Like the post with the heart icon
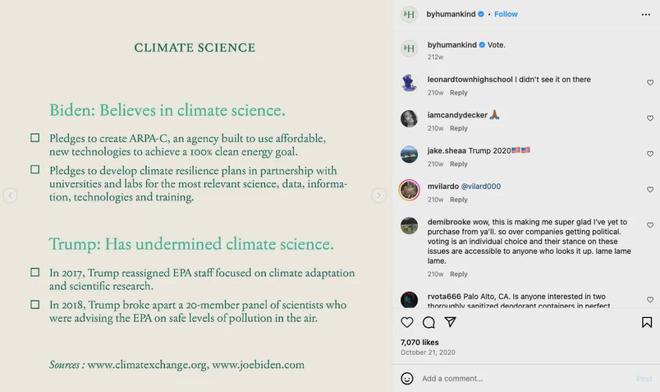This screenshot has width=660, height=392. pyautogui.click(x=407, y=323)
